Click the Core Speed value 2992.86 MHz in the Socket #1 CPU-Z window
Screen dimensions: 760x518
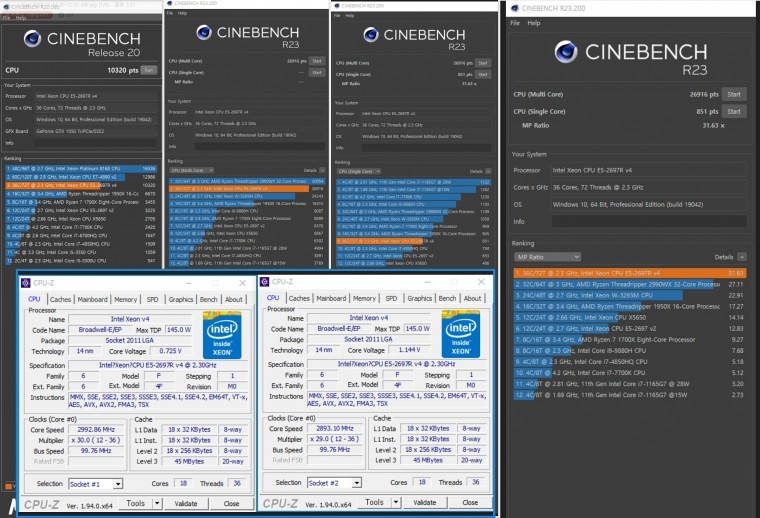96,430
